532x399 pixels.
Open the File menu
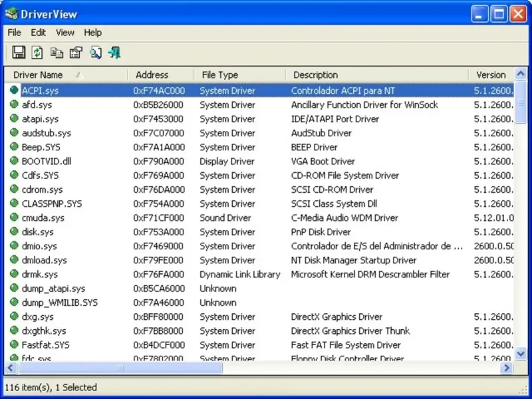point(14,32)
